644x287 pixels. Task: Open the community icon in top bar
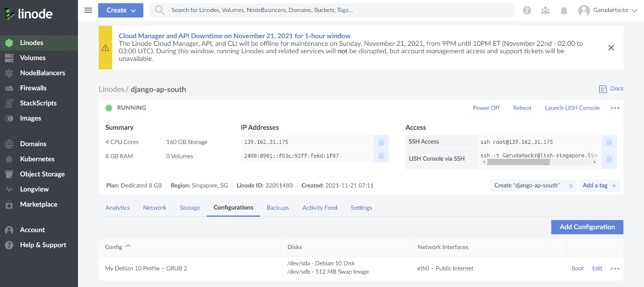tap(545, 10)
